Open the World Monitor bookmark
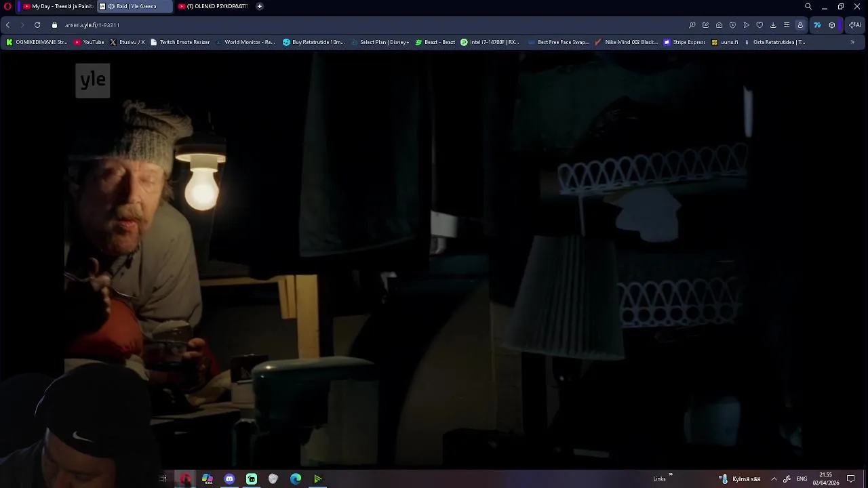The width and height of the screenshot is (868, 488). (x=245, y=42)
